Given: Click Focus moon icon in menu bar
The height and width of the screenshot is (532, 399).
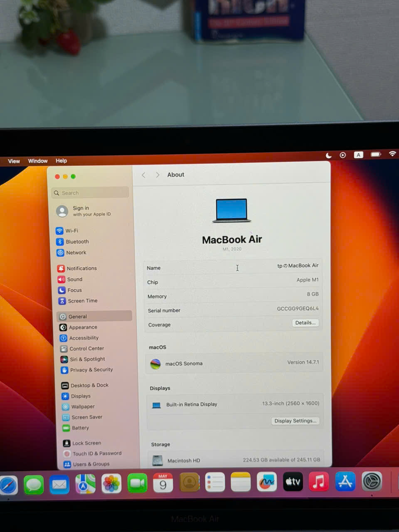Looking at the screenshot, I should [x=328, y=155].
